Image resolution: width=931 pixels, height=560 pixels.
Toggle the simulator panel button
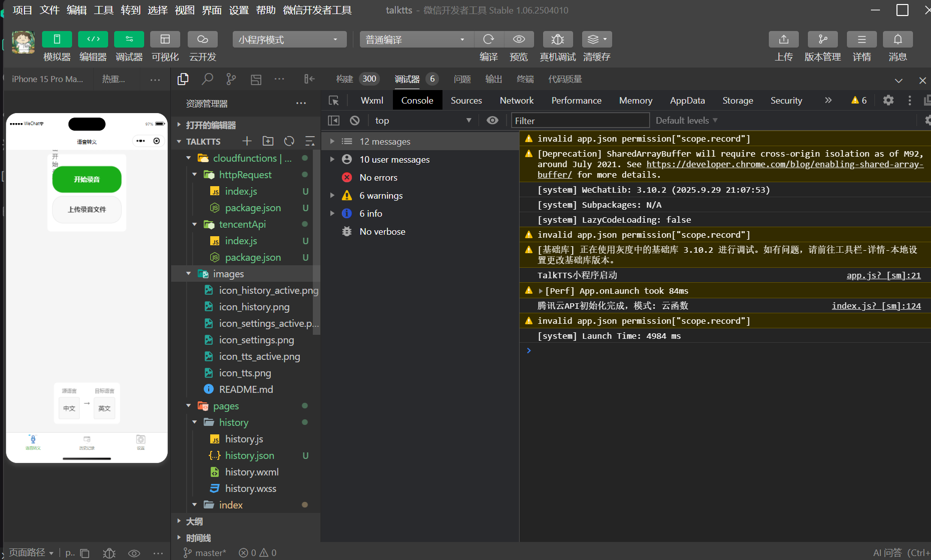(57, 40)
